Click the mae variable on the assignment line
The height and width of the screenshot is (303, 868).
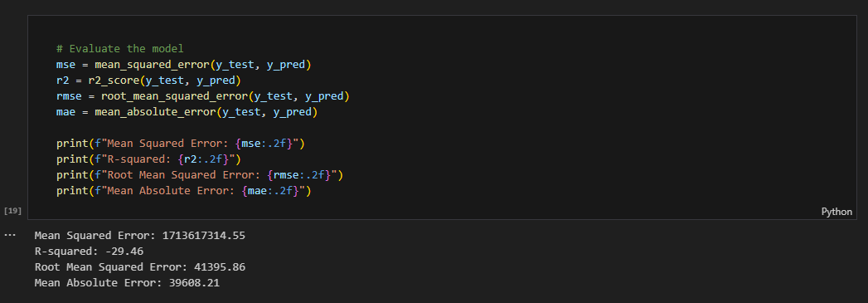coord(65,112)
